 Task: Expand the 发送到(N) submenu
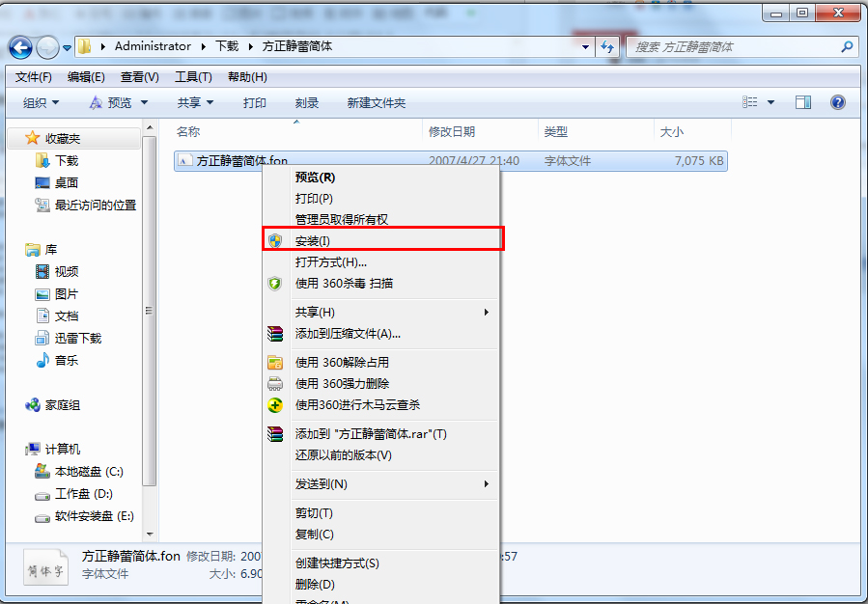(380, 484)
